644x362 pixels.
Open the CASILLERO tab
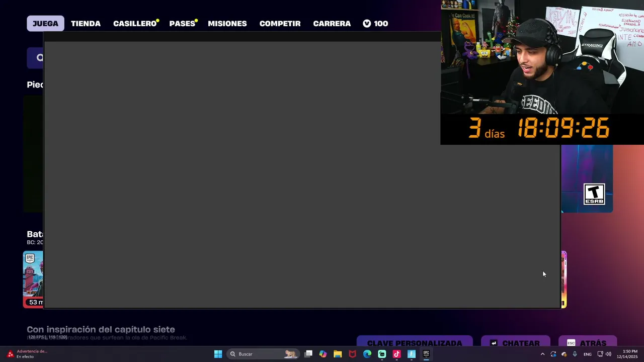coord(135,24)
